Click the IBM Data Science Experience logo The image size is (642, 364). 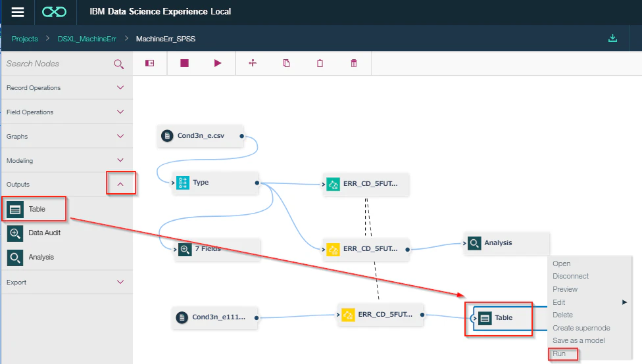click(x=54, y=12)
